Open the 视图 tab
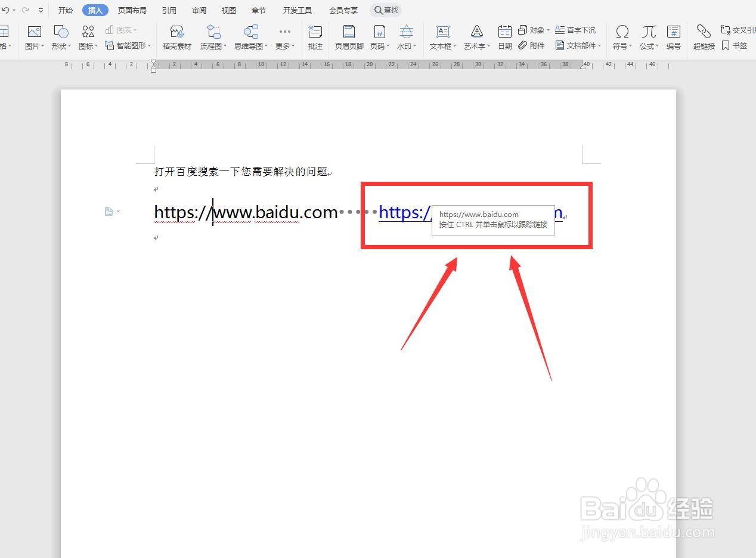Viewport: 756px width, 558px height. (x=228, y=10)
